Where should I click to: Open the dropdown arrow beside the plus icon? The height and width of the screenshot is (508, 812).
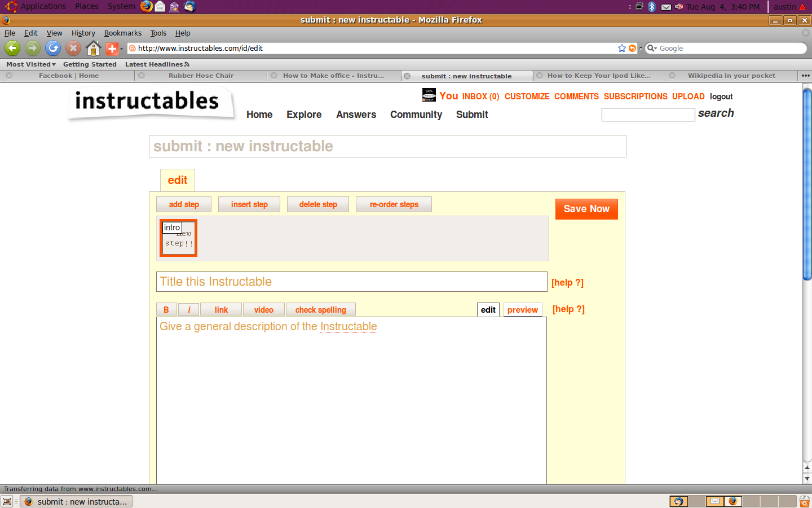[x=121, y=49]
